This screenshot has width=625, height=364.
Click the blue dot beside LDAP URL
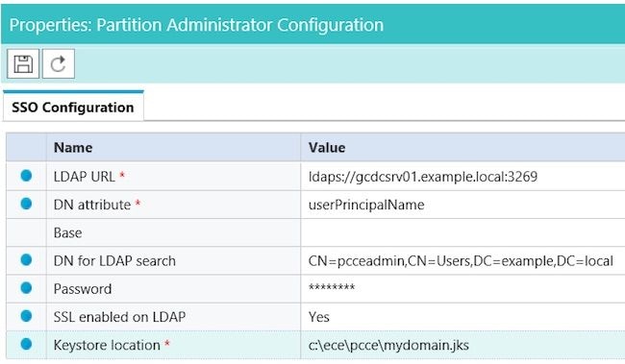coord(26,176)
